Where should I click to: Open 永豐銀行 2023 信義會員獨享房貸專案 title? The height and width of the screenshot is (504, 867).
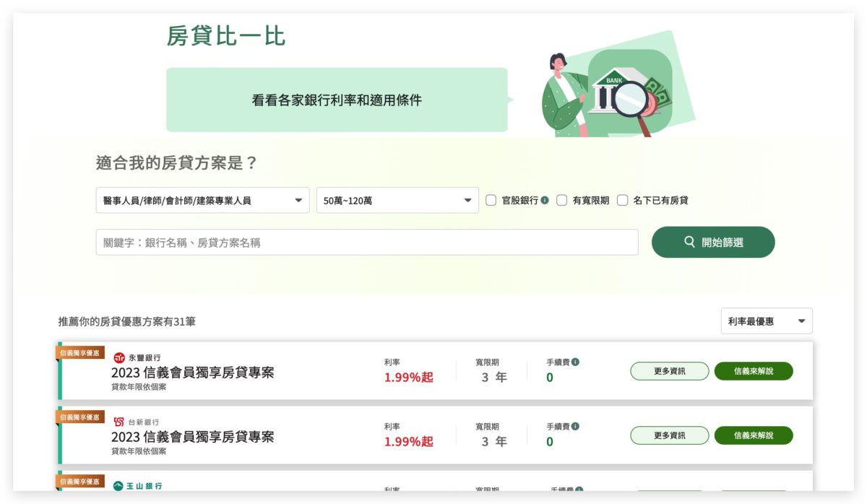pyautogui.click(x=192, y=373)
